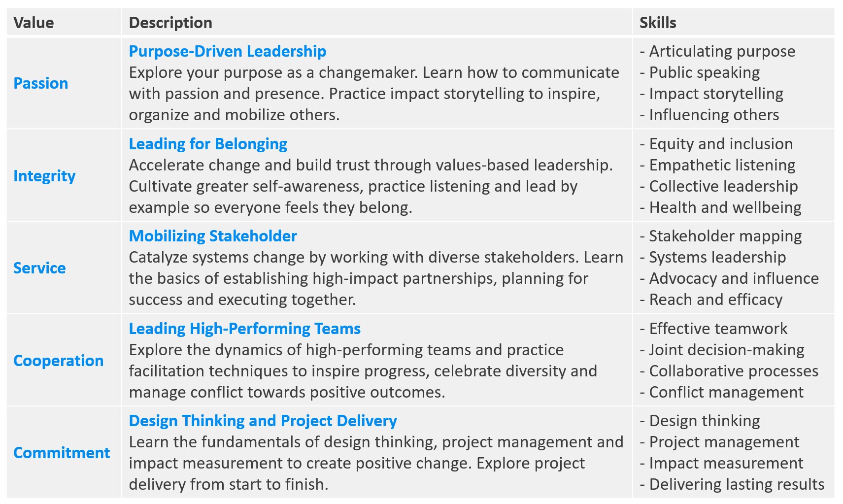This screenshot has width=843, height=504.
Task: Click the Purpose-Driven Leadership title link
Action: click(x=227, y=51)
